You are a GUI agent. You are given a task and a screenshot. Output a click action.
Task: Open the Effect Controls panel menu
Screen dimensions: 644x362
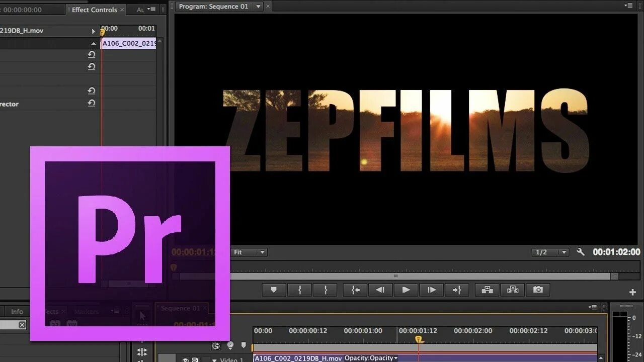[x=151, y=9]
